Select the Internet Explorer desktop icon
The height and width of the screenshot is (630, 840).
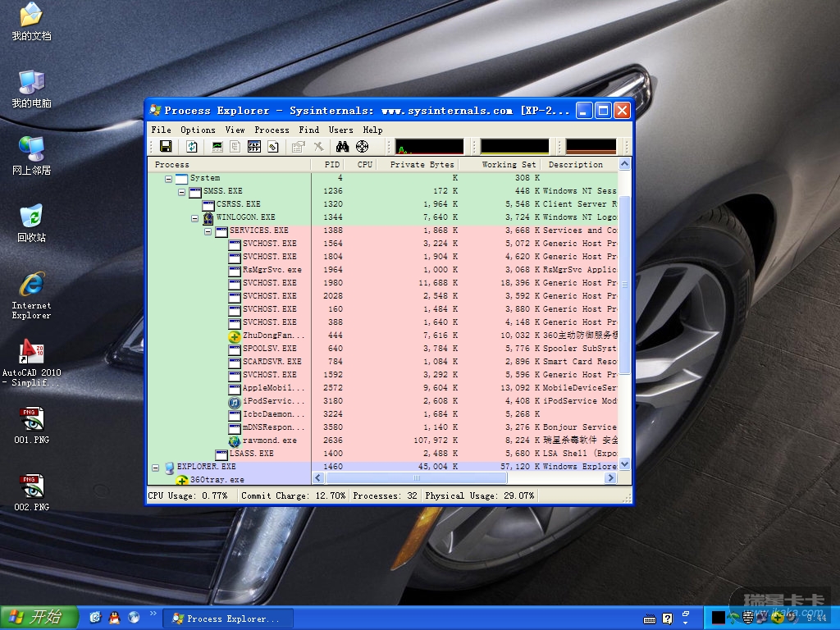click(31, 285)
